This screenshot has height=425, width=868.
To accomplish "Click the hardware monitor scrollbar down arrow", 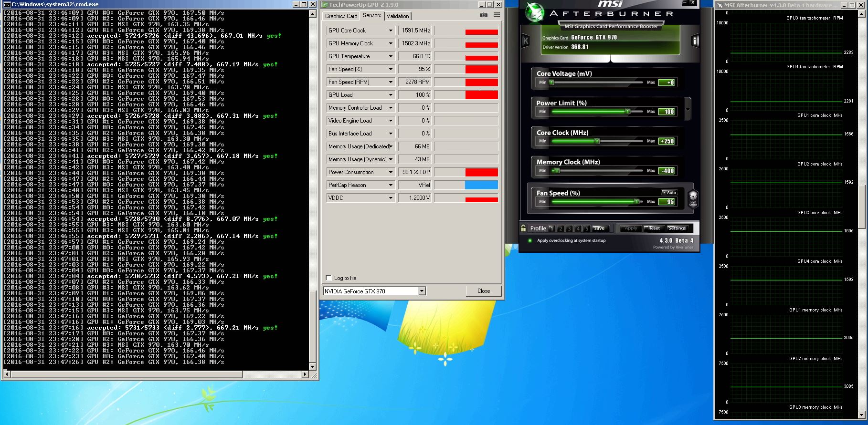I will [862, 415].
